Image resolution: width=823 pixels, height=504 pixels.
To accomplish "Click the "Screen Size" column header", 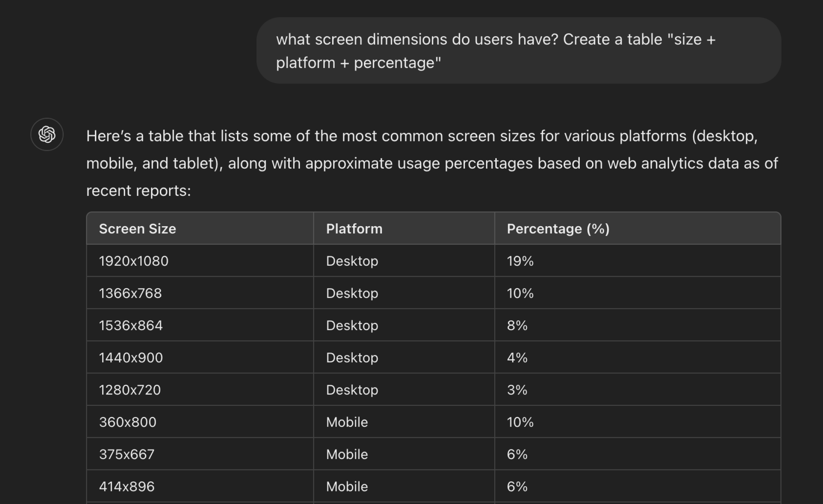I will click(137, 229).
